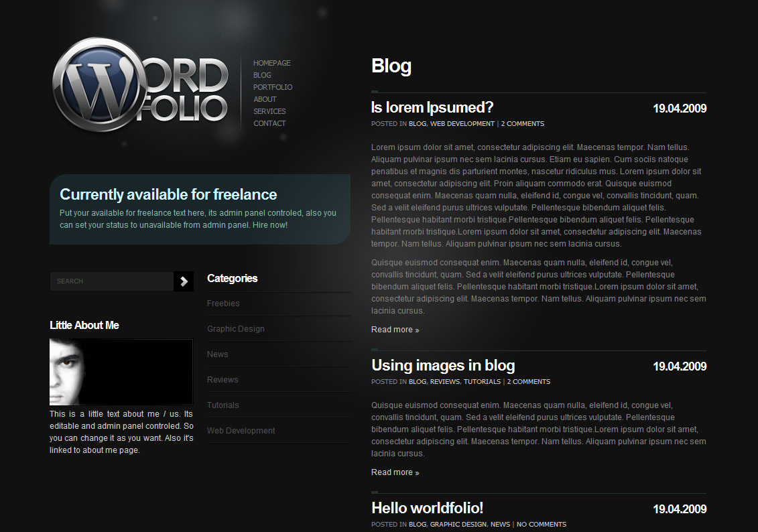This screenshot has width=758, height=532.
Task: Open the Freebies category
Action: coord(223,304)
